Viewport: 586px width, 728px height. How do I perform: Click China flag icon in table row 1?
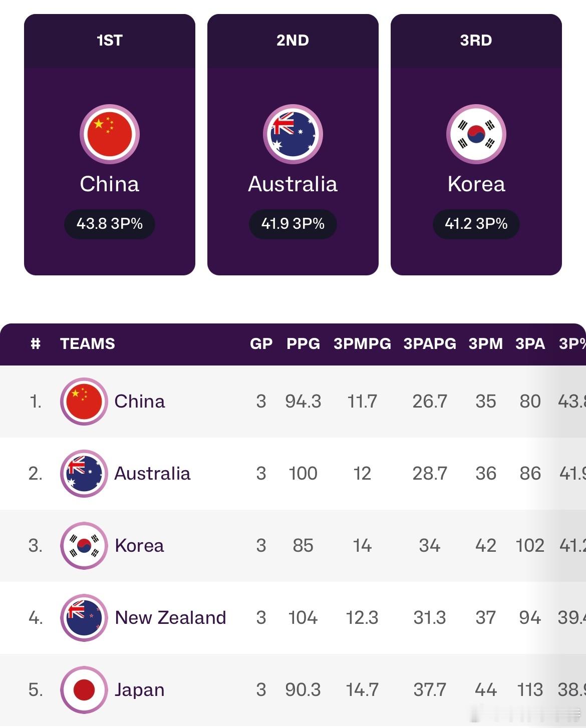point(84,402)
